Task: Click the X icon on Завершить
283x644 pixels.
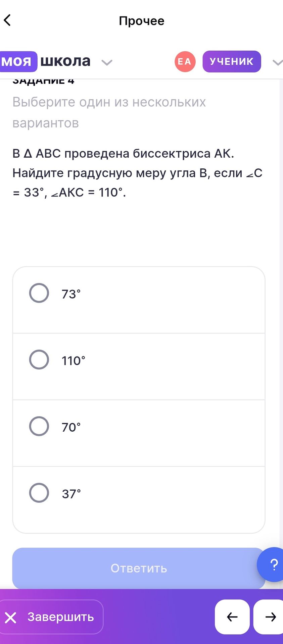Action: coord(11,618)
